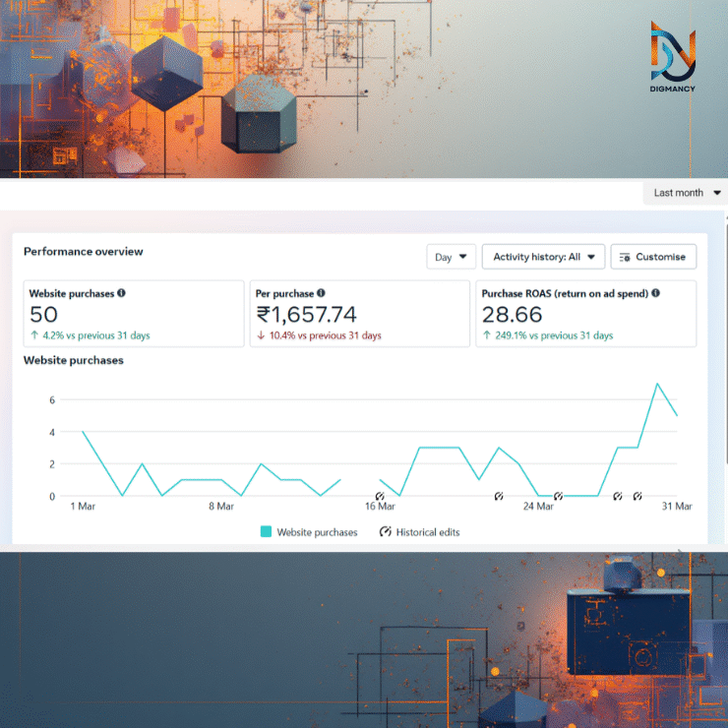Select the Website purchases metric card
The width and height of the screenshot is (728, 728).
click(x=133, y=314)
